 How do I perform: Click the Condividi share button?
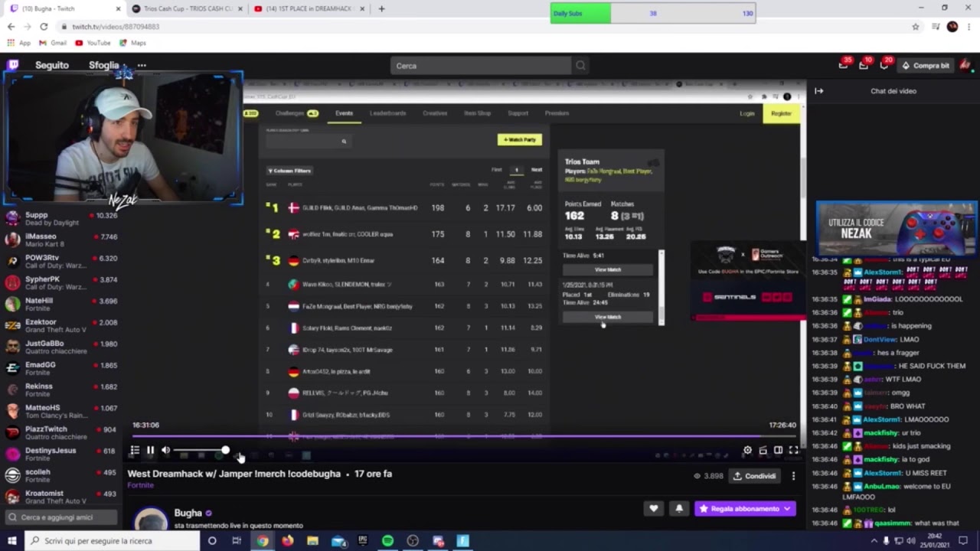click(x=754, y=476)
